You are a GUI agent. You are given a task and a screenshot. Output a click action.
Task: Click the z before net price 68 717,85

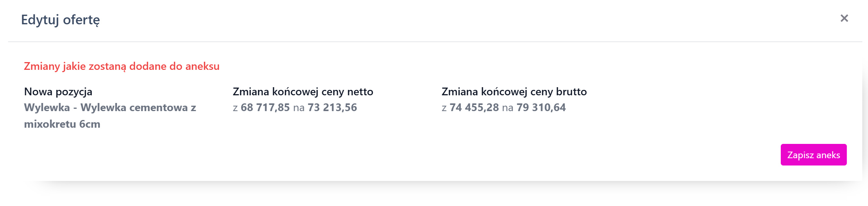(x=235, y=108)
